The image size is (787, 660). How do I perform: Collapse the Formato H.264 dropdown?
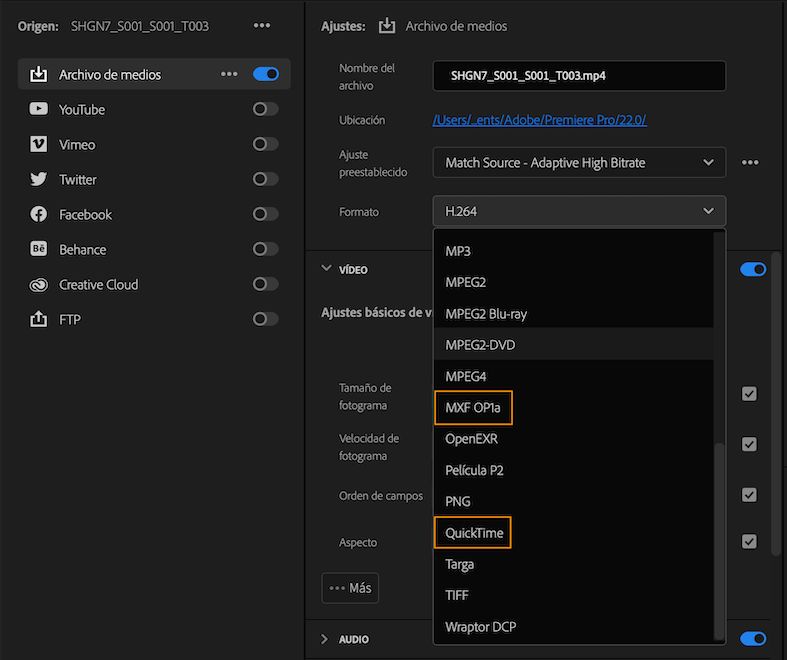click(x=579, y=211)
